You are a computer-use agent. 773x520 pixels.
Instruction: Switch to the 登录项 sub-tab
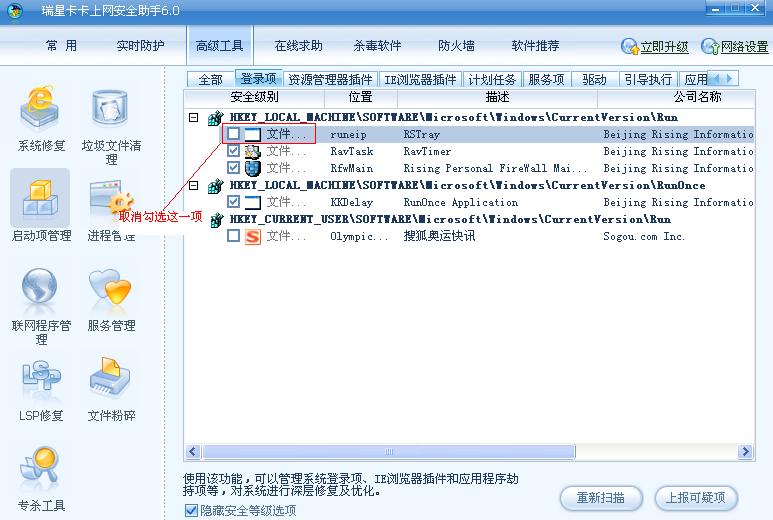click(x=258, y=78)
